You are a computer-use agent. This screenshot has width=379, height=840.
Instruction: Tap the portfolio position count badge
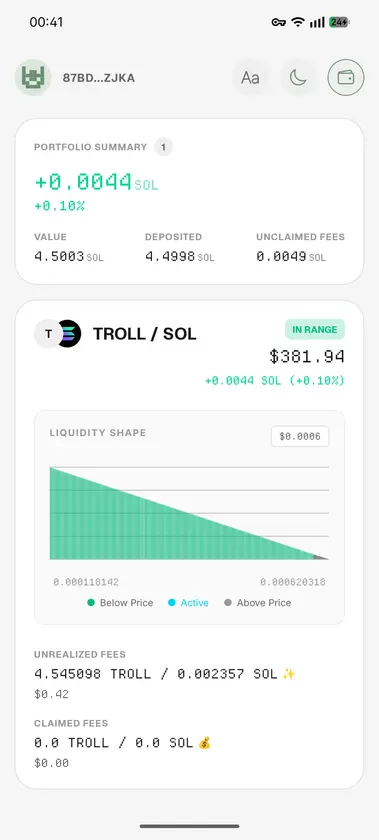click(x=164, y=147)
